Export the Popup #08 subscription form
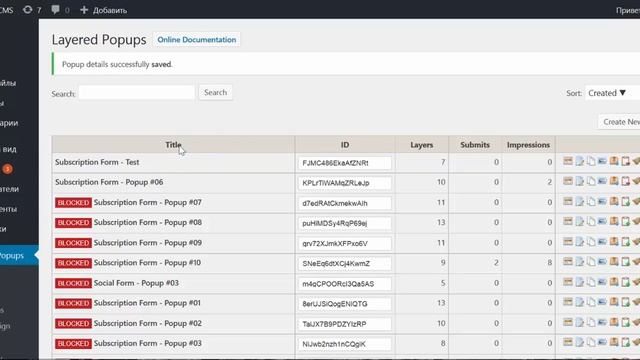 [x=614, y=221]
